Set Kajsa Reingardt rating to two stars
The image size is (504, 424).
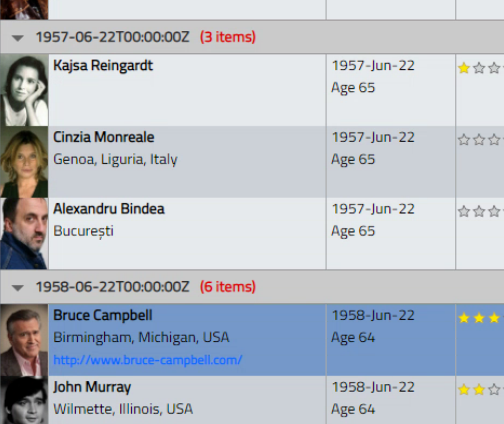coord(479,68)
